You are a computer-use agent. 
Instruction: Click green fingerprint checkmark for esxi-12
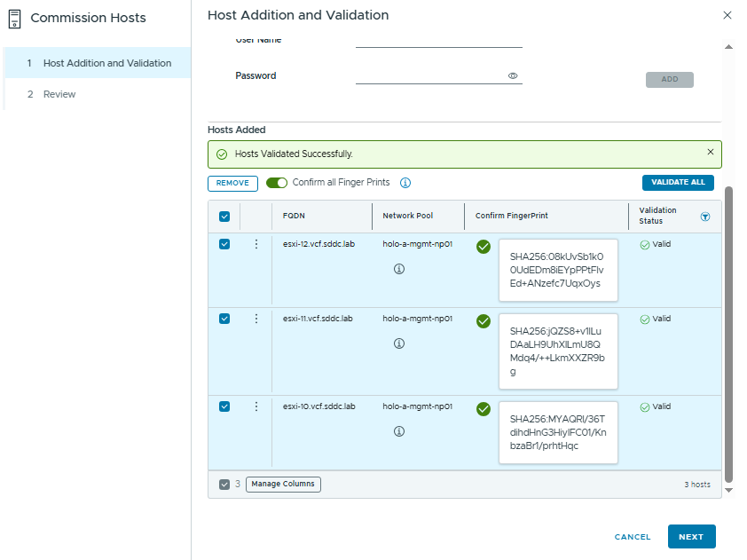point(484,247)
